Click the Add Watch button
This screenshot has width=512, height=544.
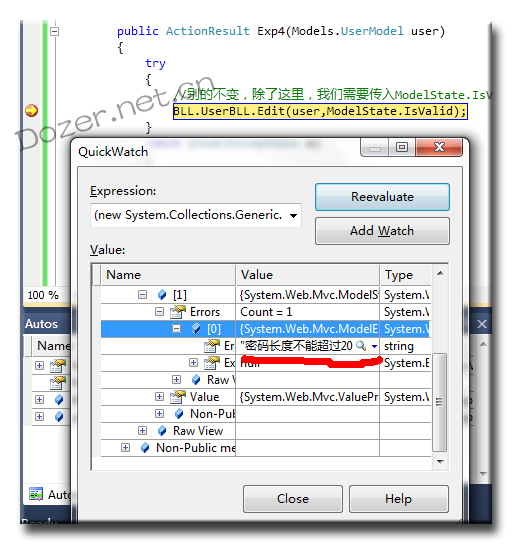(x=382, y=231)
